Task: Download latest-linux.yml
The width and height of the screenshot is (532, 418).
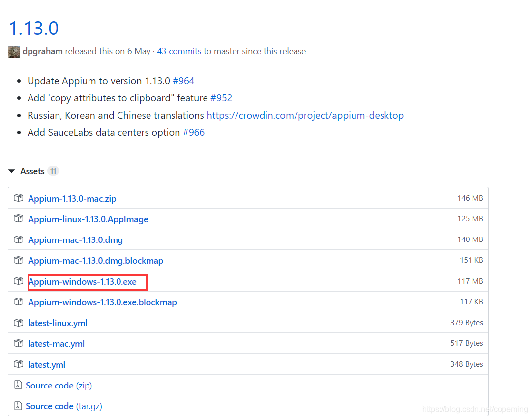Action: [58, 323]
